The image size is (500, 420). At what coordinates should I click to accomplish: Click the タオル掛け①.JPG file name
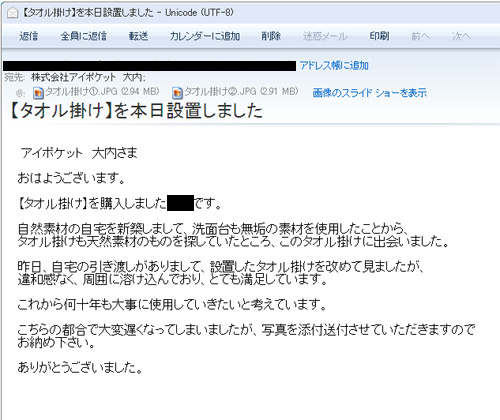pyautogui.click(x=102, y=91)
